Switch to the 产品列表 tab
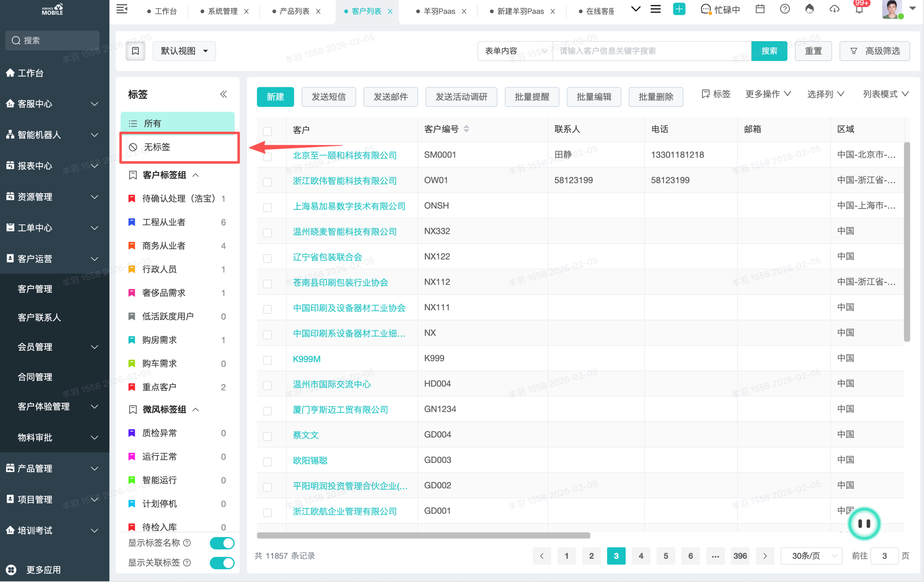The width and height of the screenshot is (924, 582). click(x=294, y=11)
